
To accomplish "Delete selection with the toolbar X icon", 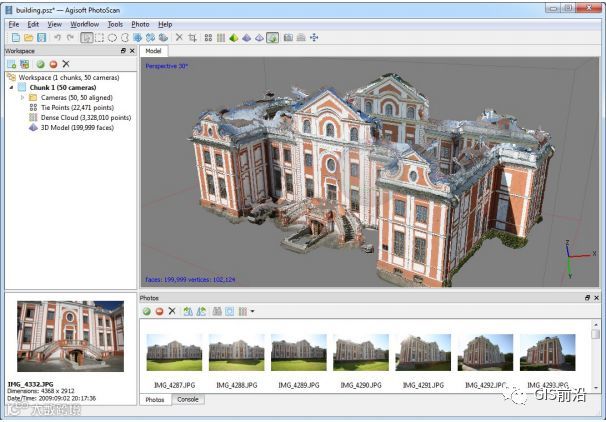I will click(179, 37).
